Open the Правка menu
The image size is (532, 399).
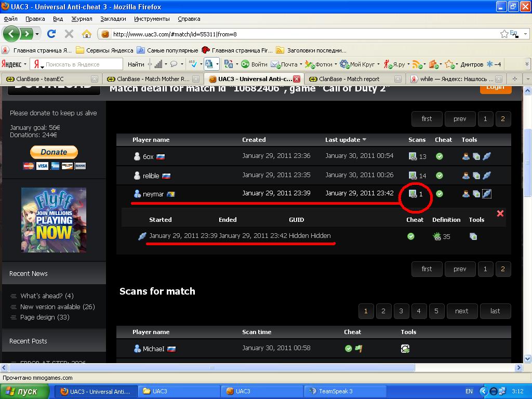pos(35,19)
